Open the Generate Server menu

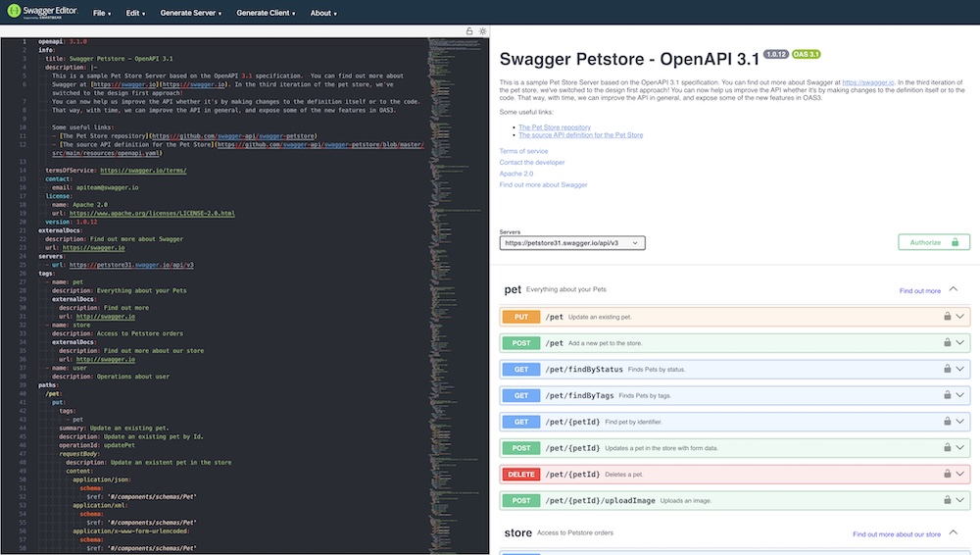coord(191,14)
